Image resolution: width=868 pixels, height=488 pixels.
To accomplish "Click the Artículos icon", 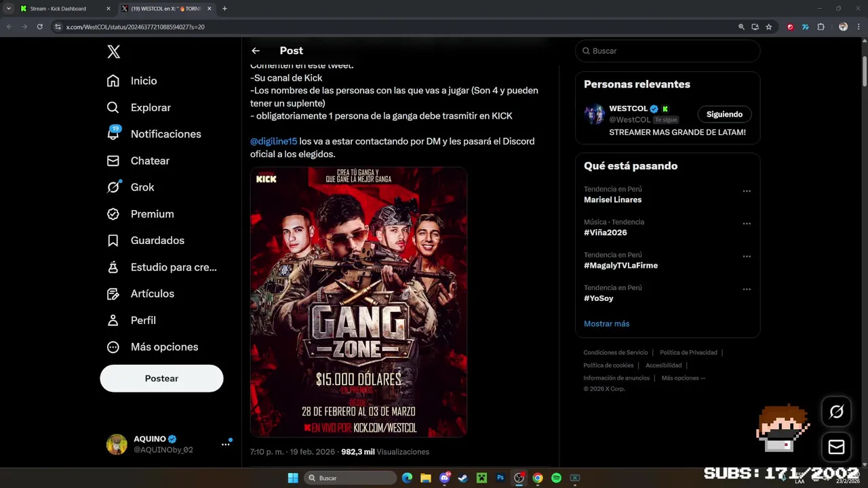I will [113, 293].
